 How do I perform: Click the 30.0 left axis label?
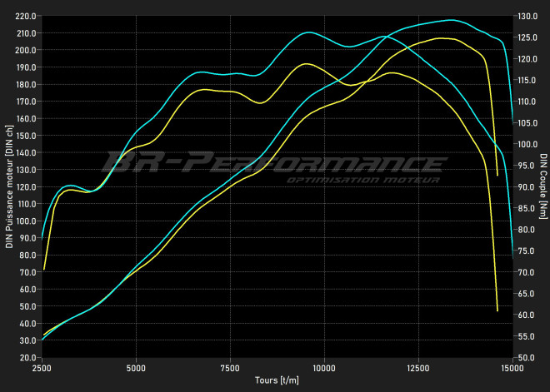[27, 340]
